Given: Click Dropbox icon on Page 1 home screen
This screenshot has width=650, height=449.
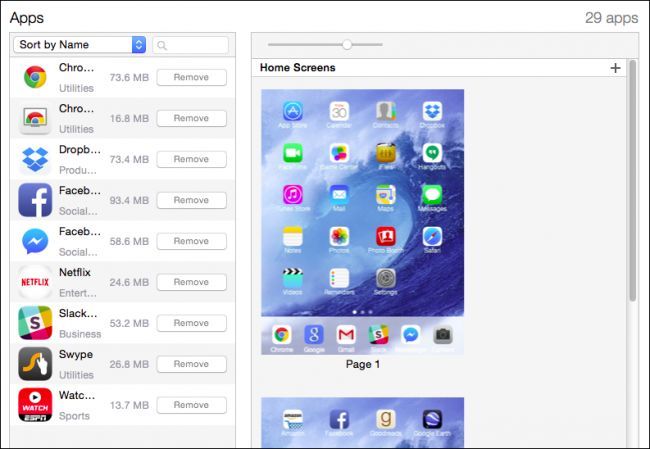Looking at the screenshot, I should pyautogui.click(x=432, y=111).
